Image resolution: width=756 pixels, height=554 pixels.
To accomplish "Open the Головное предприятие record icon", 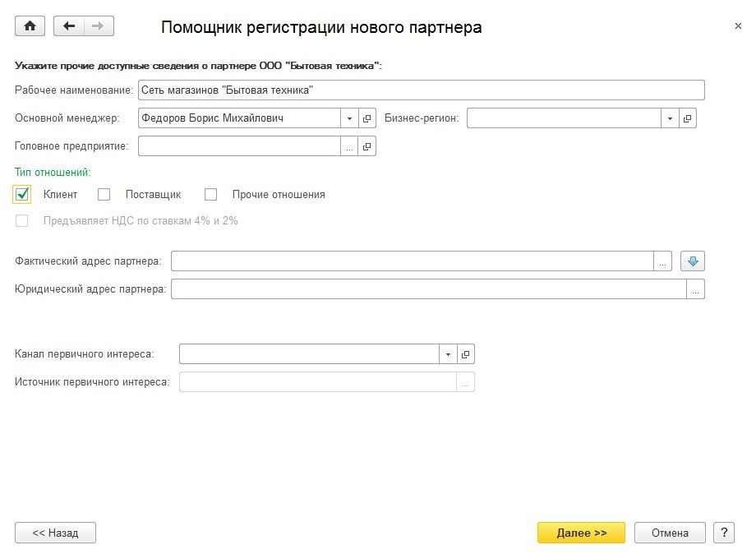I will 367,146.
